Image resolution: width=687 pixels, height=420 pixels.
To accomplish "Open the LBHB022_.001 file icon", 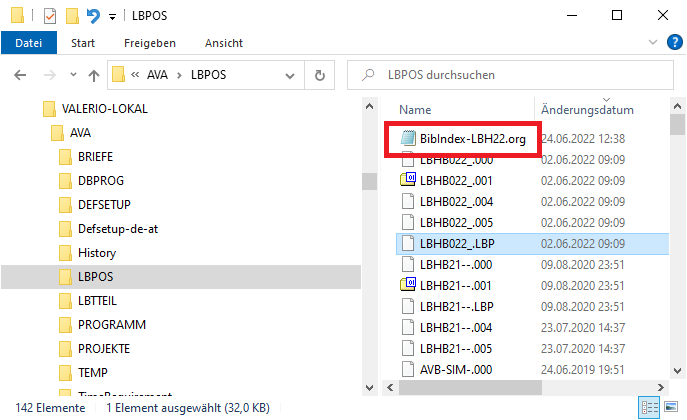I will 407,180.
